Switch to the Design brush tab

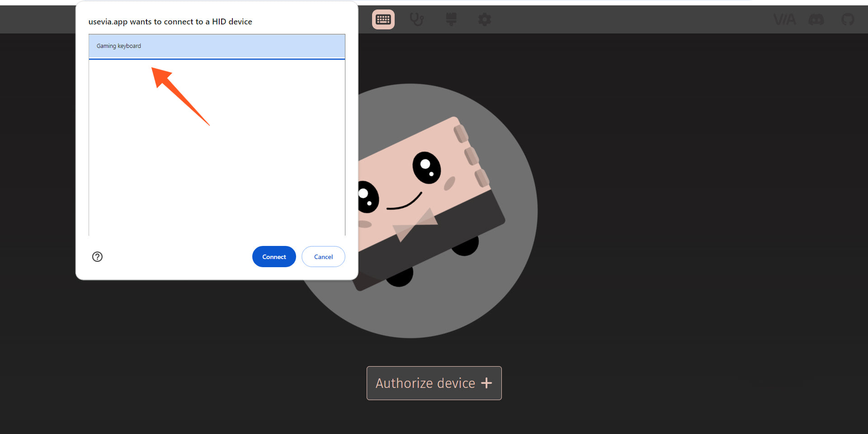pyautogui.click(x=451, y=19)
